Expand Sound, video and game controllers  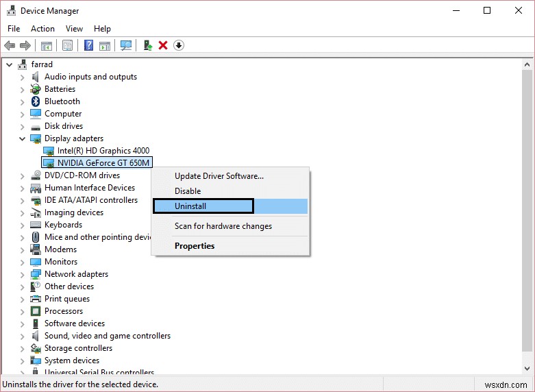[22, 336]
